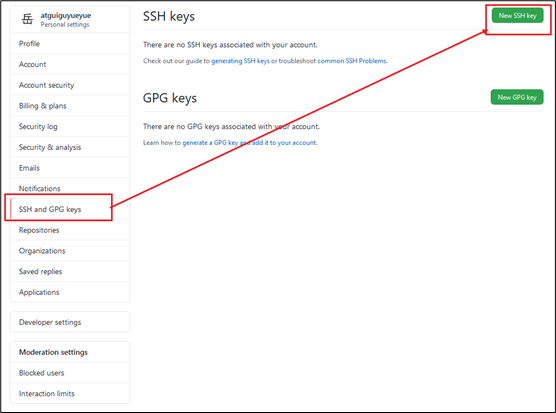Screen dimensions: 556x413
Task: Go to Emails settings
Action: coord(70,168)
